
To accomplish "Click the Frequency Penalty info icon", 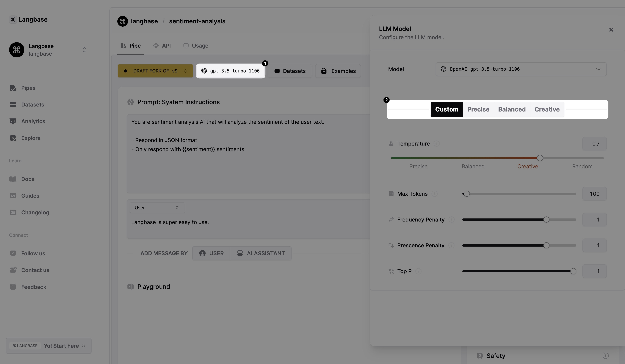I will (451, 219).
